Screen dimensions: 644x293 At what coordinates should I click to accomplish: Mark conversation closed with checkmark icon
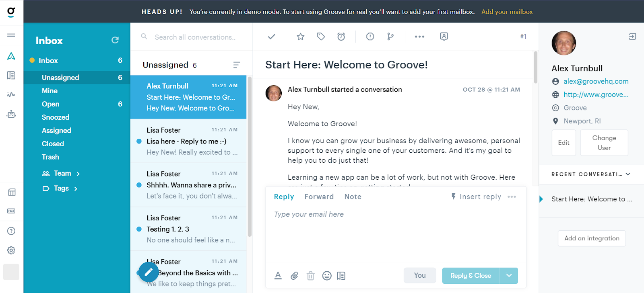pos(272,37)
